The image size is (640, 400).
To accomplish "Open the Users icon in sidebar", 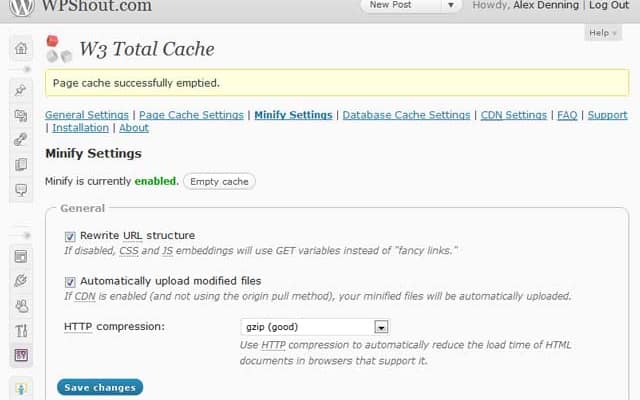I will [21, 306].
